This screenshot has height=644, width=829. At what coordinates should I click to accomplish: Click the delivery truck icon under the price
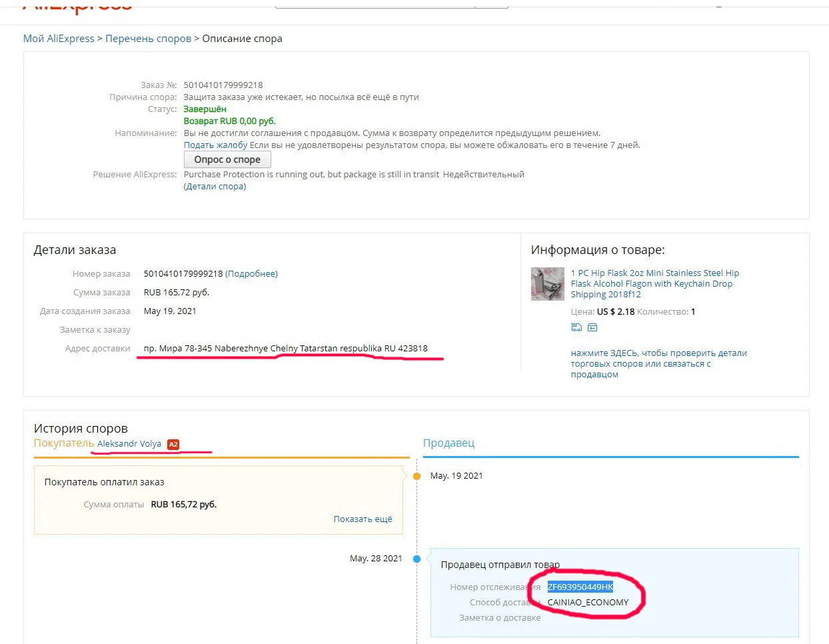pos(576,327)
